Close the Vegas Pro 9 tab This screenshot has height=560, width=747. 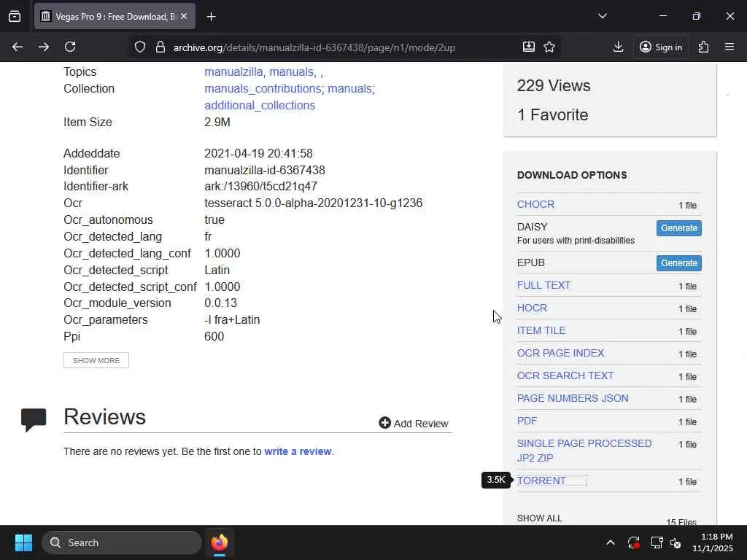click(x=184, y=16)
